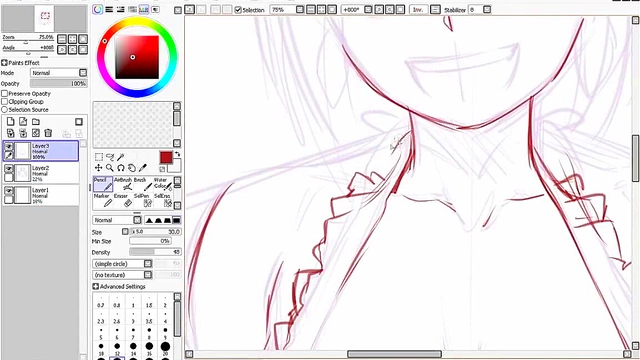Hide Layer2 using its eye icon
Screen dimensions: 640x360
click(9, 169)
